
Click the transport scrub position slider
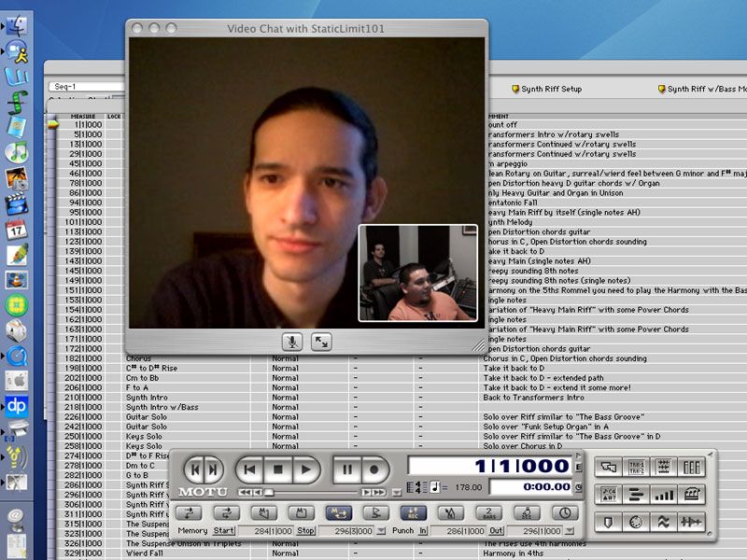[x=269, y=493]
